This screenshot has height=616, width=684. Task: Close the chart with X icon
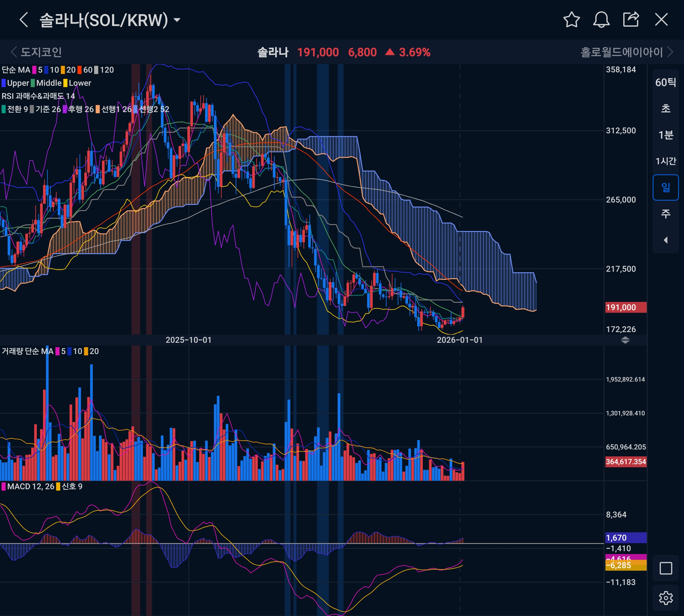(x=661, y=20)
